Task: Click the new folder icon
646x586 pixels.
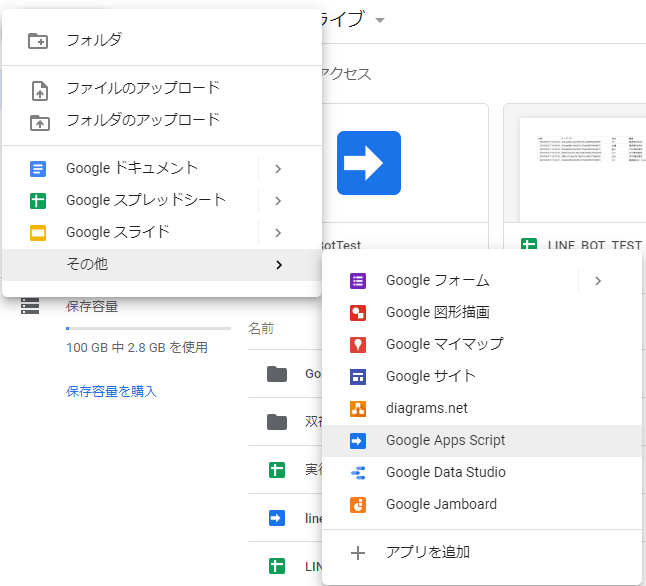Action: coord(38,41)
